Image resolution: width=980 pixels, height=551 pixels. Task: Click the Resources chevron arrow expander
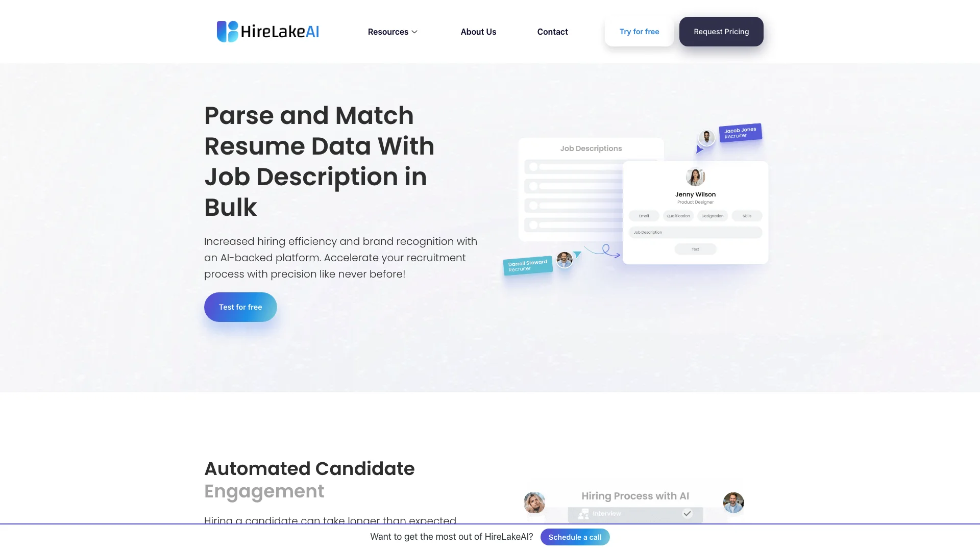click(415, 32)
